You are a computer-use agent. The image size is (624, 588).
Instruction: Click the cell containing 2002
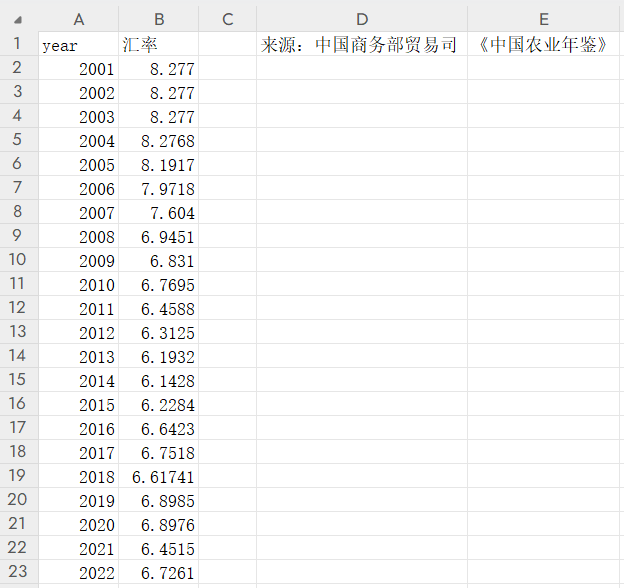pos(78,92)
